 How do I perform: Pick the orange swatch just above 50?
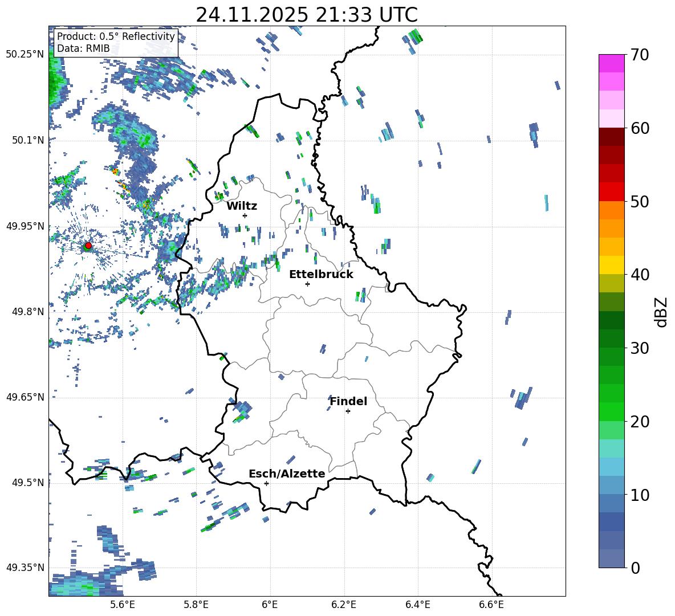click(x=611, y=210)
